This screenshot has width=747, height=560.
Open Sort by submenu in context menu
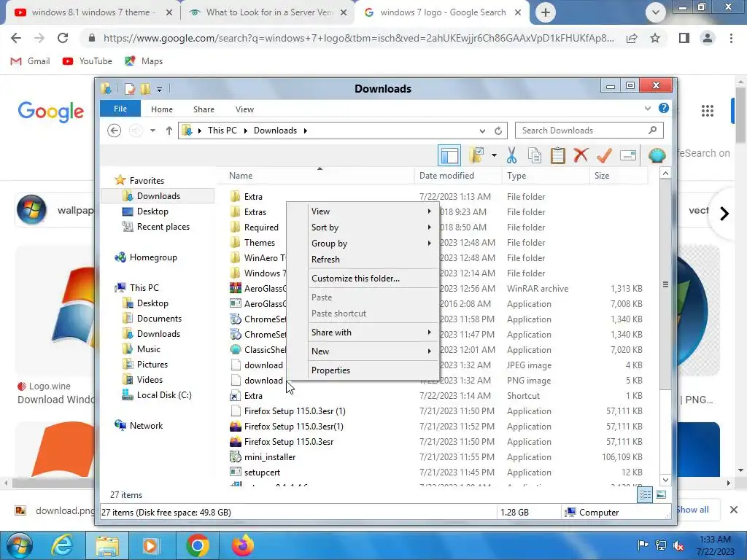click(371, 227)
